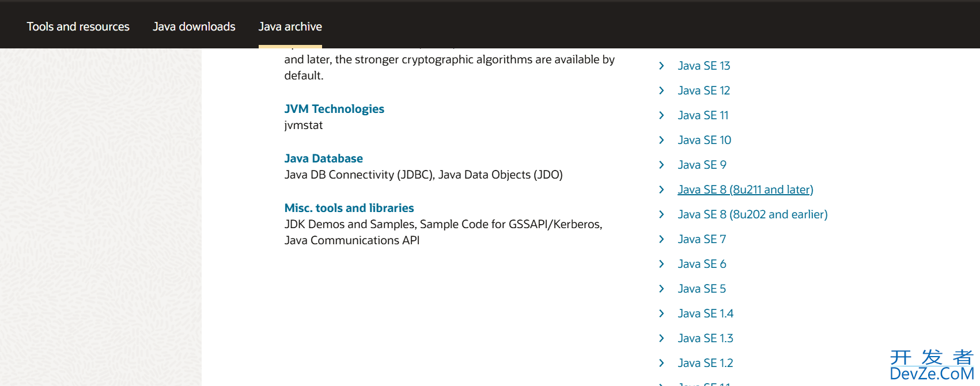Follow the Java Database heading link

click(x=324, y=158)
